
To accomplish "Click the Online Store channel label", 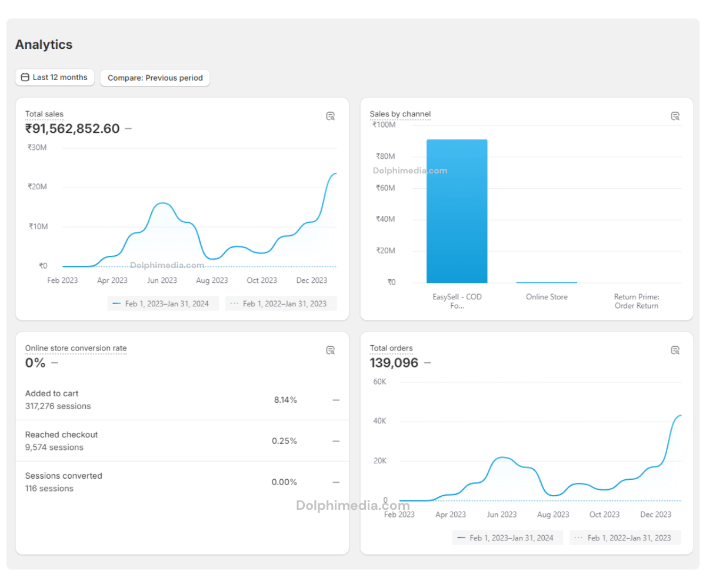I will (547, 297).
